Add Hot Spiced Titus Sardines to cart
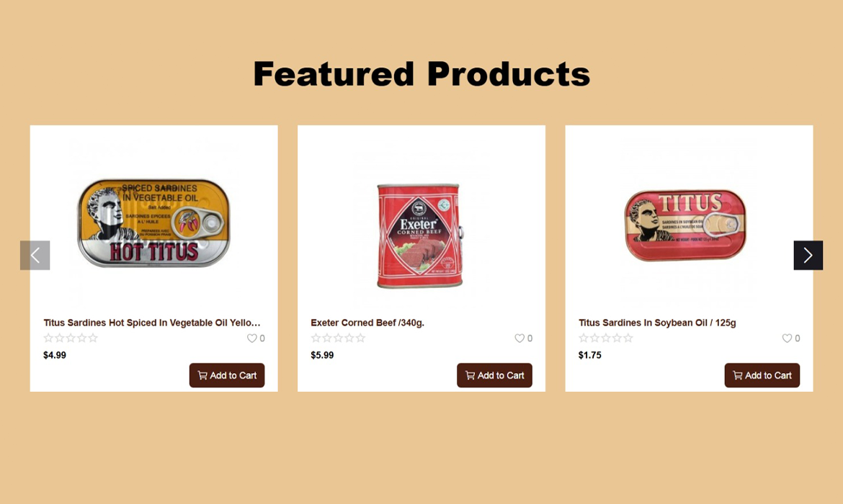This screenshot has height=504, width=843. [227, 375]
